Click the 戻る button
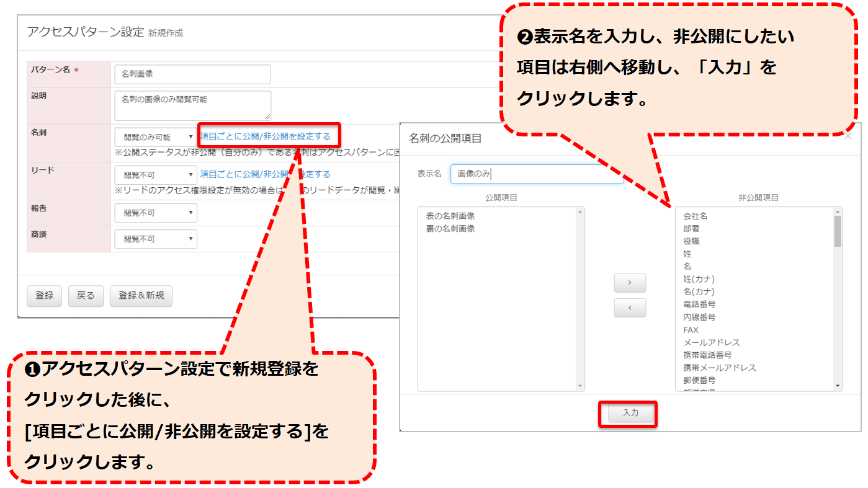The width and height of the screenshot is (868, 488). pos(86,296)
